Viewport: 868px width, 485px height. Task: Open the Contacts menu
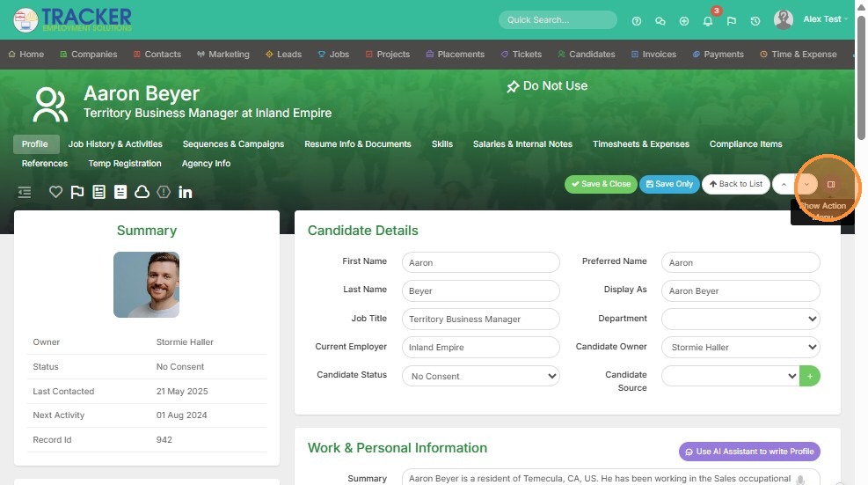(157, 55)
